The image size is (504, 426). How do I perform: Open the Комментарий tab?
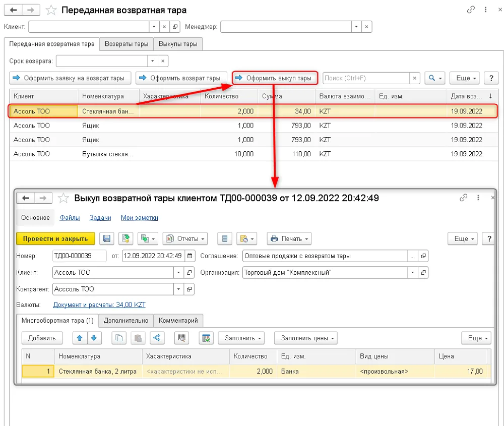[x=178, y=321]
